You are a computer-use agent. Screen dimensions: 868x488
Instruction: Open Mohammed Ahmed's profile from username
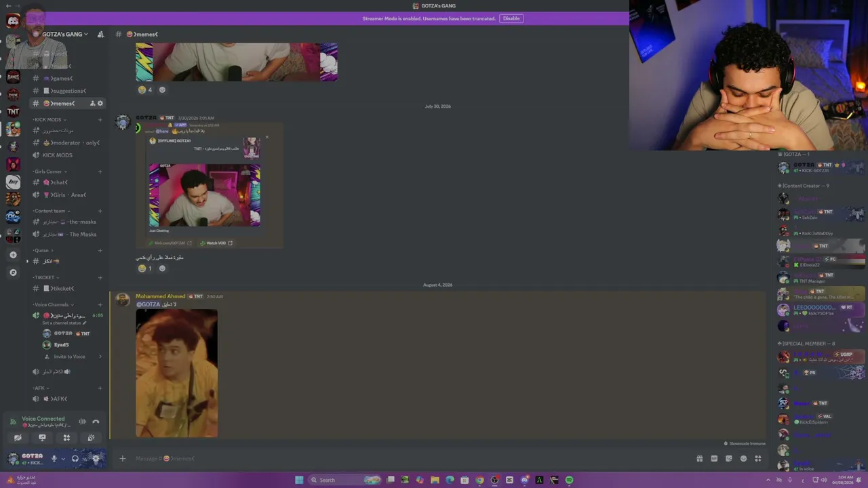click(x=160, y=296)
